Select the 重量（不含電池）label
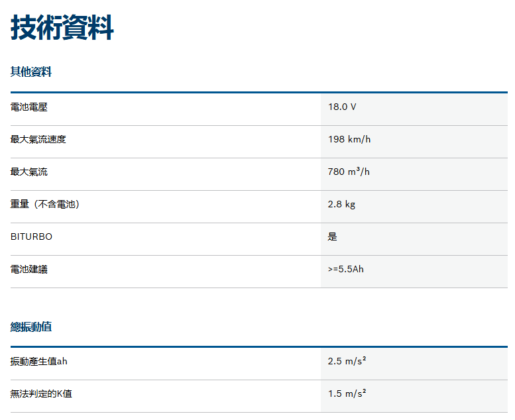Image resolution: width=515 pixels, height=420 pixels. point(44,204)
